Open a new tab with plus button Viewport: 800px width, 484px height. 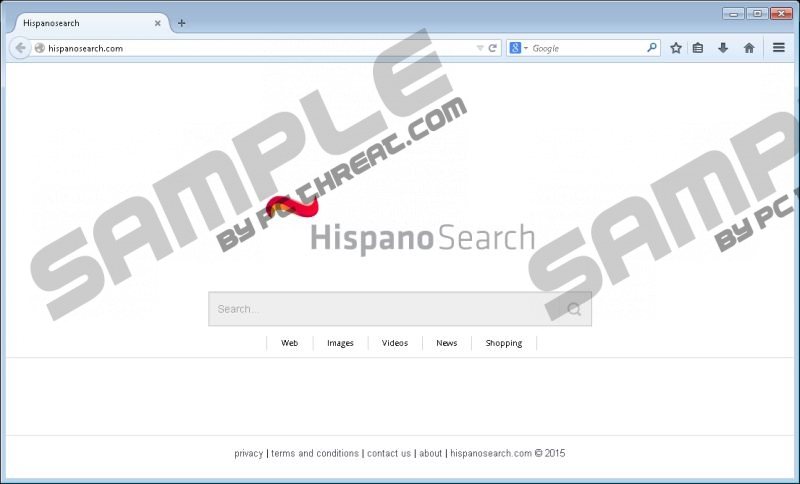pos(181,23)
